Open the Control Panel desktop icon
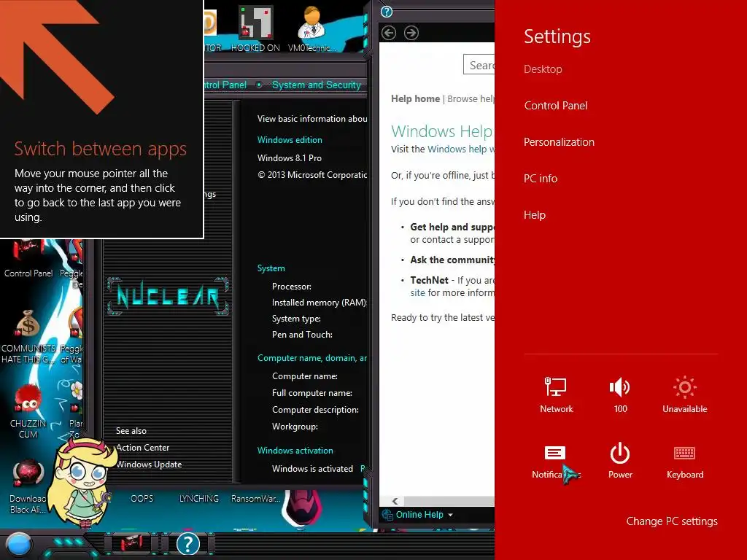Viewport: 747px width, 560px height. tap(28, 260)
